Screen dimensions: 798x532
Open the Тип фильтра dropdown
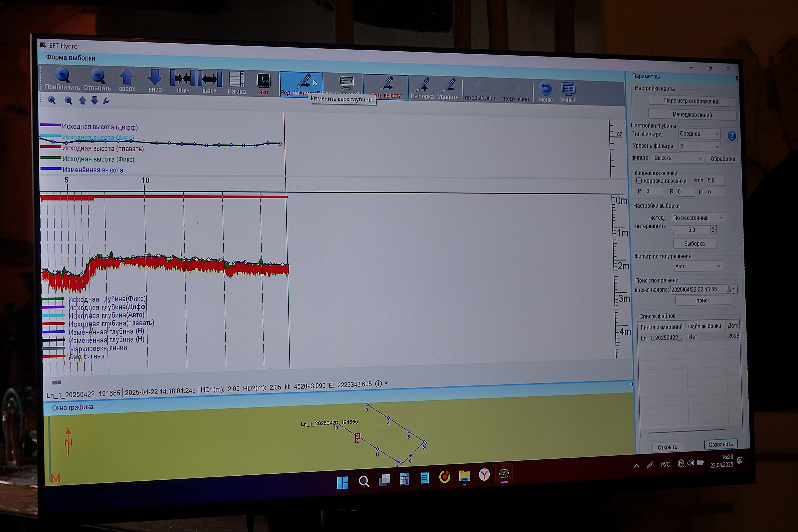699,134
